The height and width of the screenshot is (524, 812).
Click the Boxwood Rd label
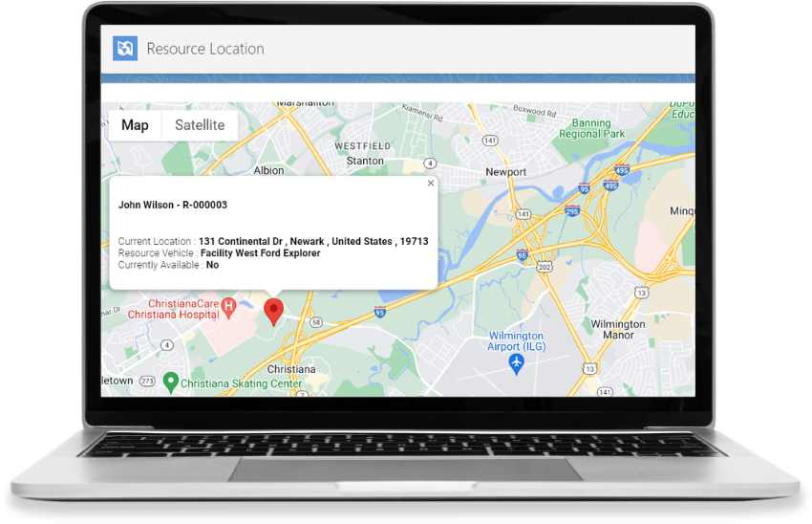pos(534,110)
